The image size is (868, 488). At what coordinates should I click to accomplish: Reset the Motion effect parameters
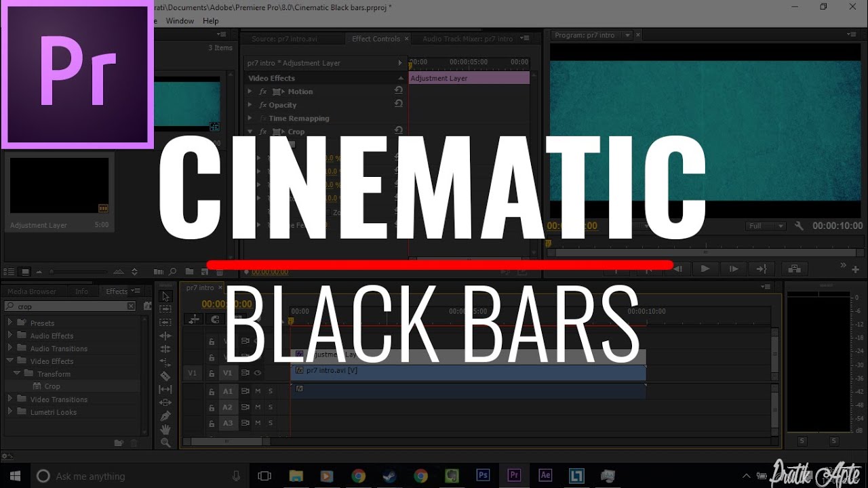pyautogui.click(x=399, y=91)
